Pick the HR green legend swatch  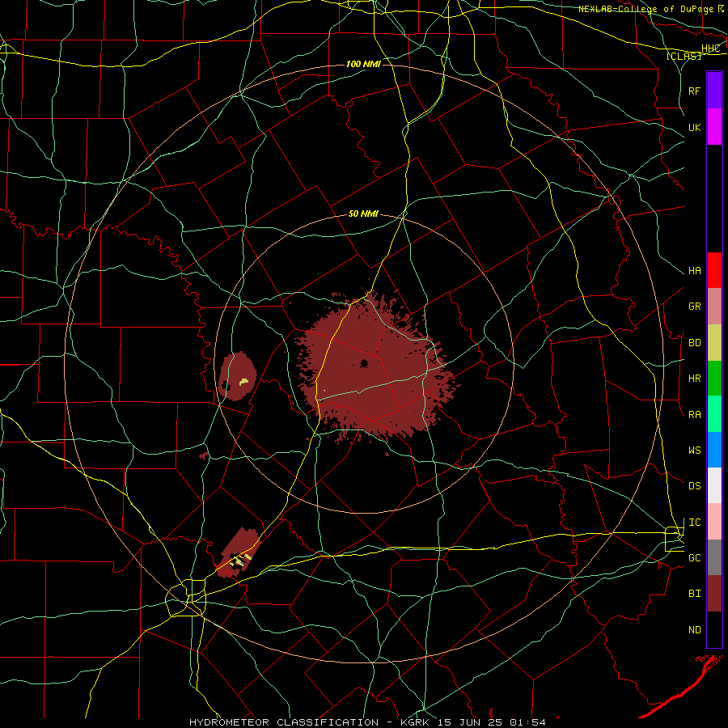pyautogui.click(x=714, y=379)
